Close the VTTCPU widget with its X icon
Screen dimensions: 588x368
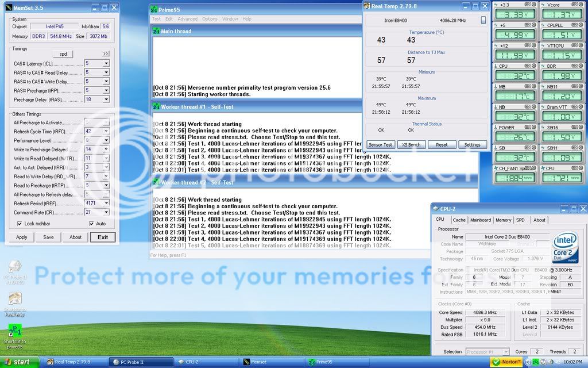[x=581, y=45]
